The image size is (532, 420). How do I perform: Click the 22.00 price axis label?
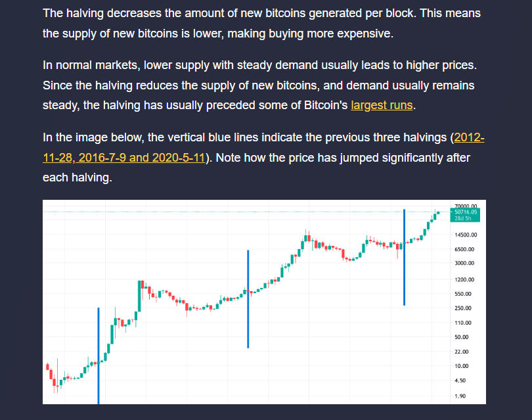[x=462, y=352]
